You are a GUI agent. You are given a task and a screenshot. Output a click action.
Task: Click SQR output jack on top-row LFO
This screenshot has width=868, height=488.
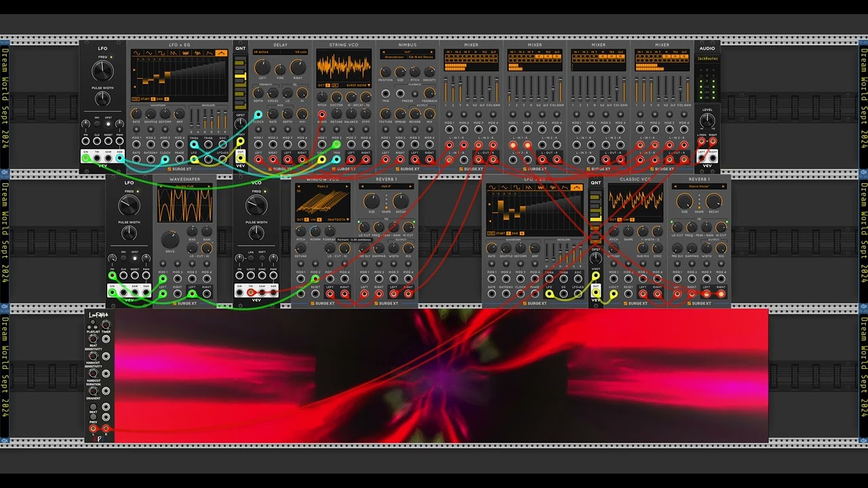(x=120, y=159)
